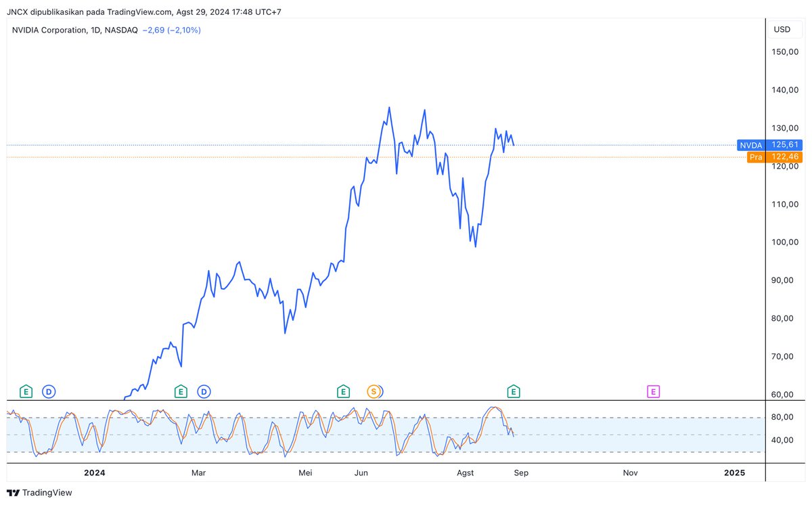The width and height of the screenshot is (812, 505).
Task: Click the blue D dividend marker before 2024
Action: [x=49, y=391]
